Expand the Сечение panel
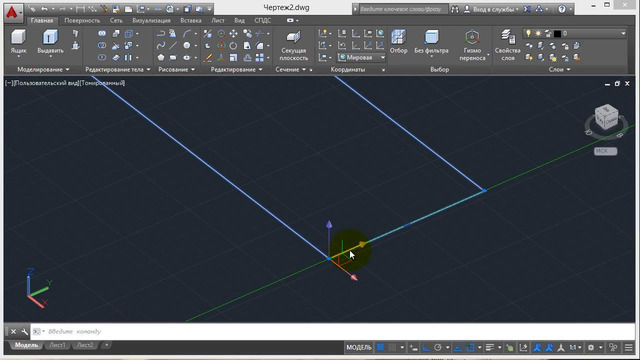Viewport: 640px width, 360px height. [x=290, y=69]
